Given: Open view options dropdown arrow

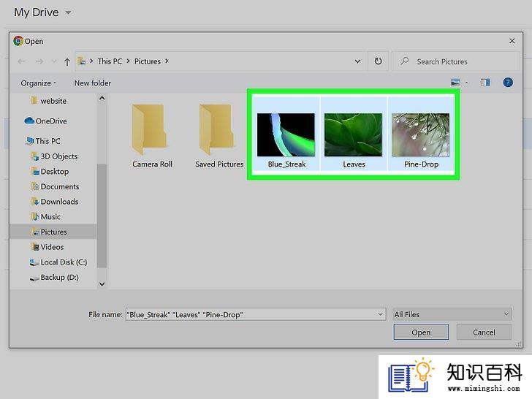Looking at the screenshot, I should 466,83.
